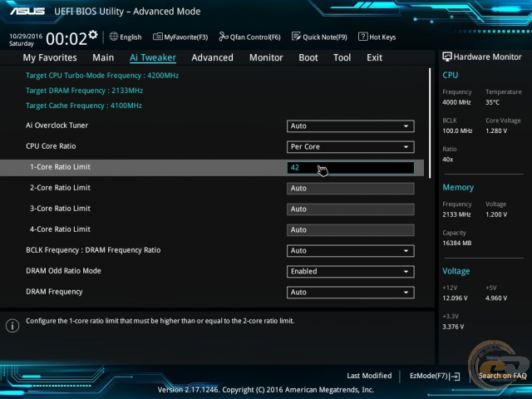This screenshot has width=532, height=399.
Task: Click Target CPU Turbo-Mode Frequency text
Action: (x=102, y=76)
